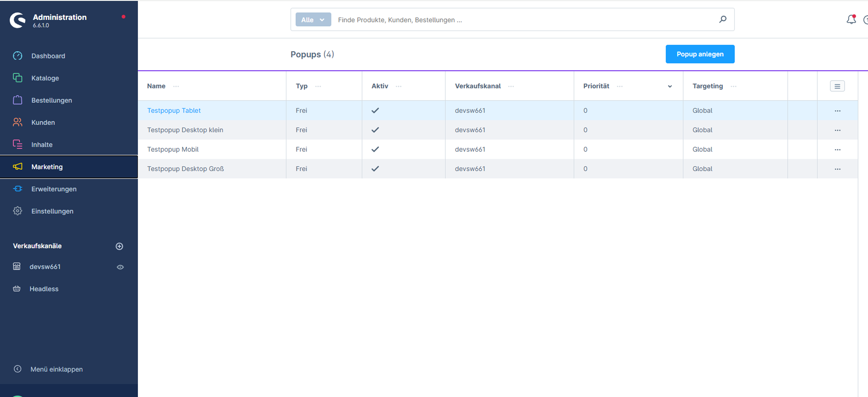Viewport: 868px width, 397px height.
Task: Open the devsw661 sales channel
Action: tap(45, 267)
